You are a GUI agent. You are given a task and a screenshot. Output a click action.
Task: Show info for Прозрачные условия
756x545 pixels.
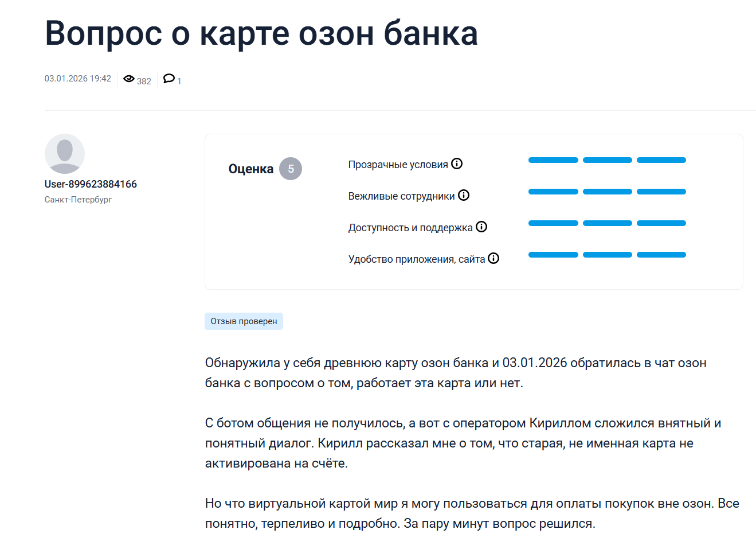point(457,164)
